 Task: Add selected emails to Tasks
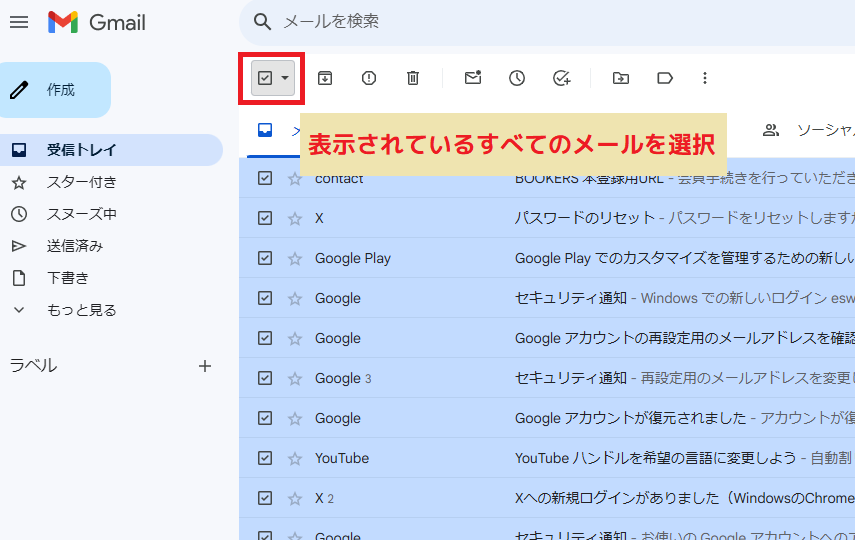561,78
